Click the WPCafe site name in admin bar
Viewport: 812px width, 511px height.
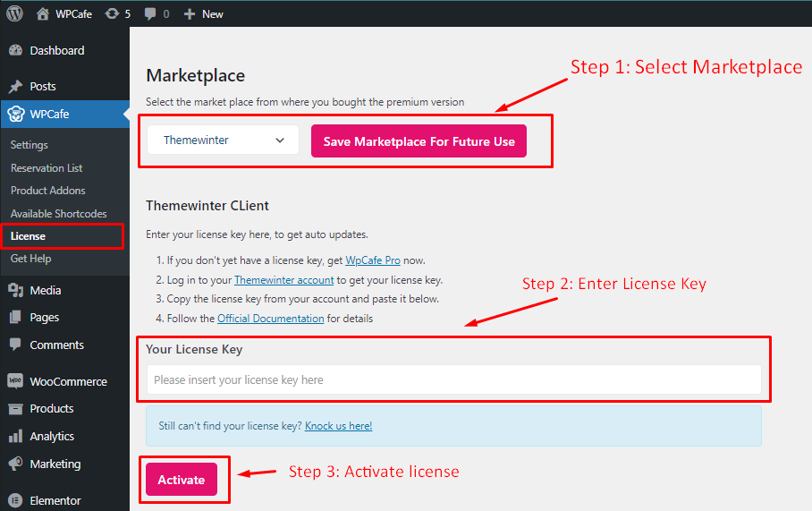73,14
